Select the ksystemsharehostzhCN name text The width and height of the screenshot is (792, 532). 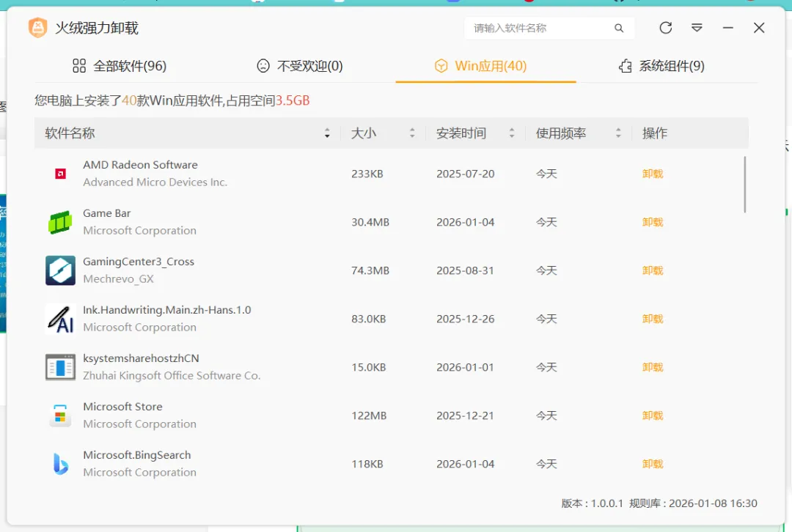(141, 358)
